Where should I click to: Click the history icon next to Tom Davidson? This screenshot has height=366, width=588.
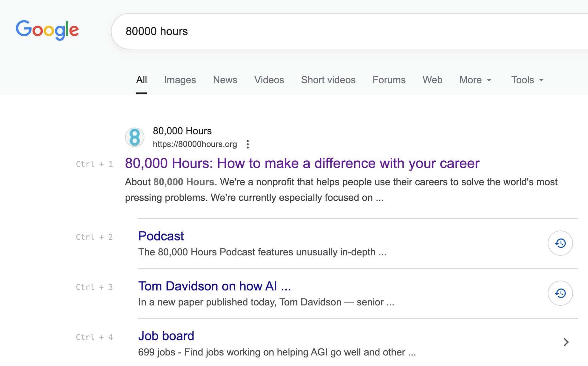pyautogui.click(x=560, y=293)
